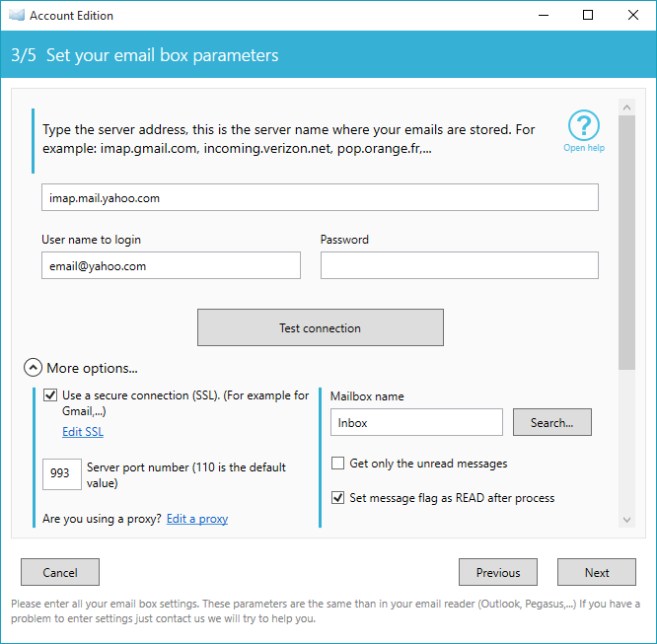Click into the Password field

[x=460, y=265]
